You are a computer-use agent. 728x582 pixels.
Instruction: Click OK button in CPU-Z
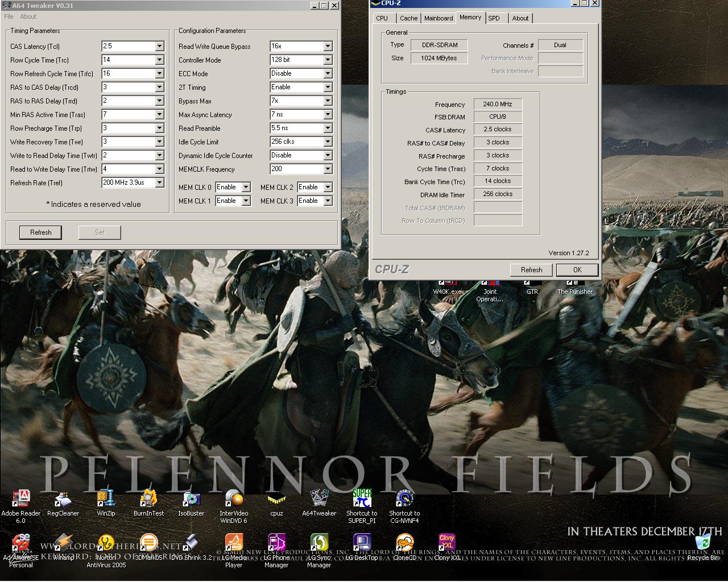tap(577, 269)
